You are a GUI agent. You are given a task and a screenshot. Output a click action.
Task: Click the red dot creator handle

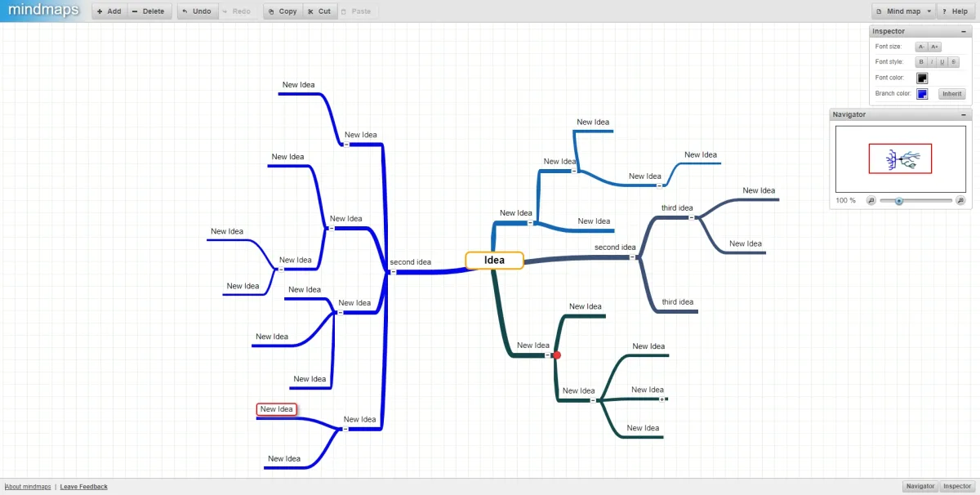557,355
